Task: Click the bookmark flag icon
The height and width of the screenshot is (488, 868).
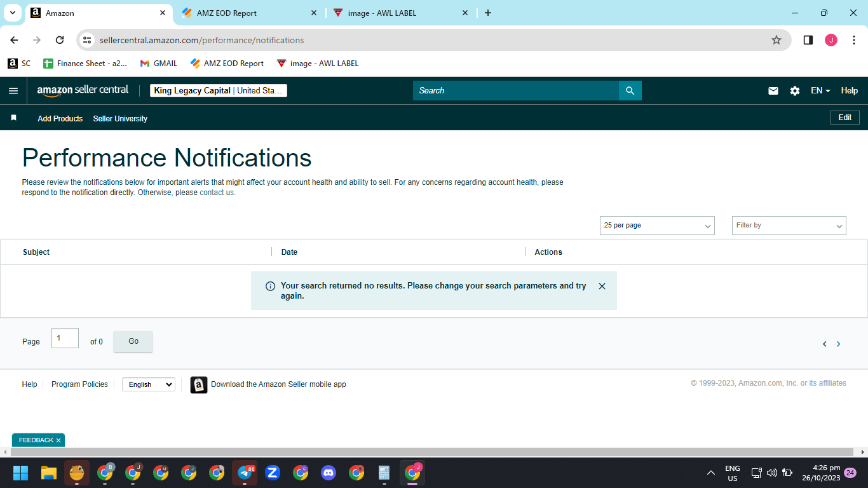Action: tap(13, 118)
